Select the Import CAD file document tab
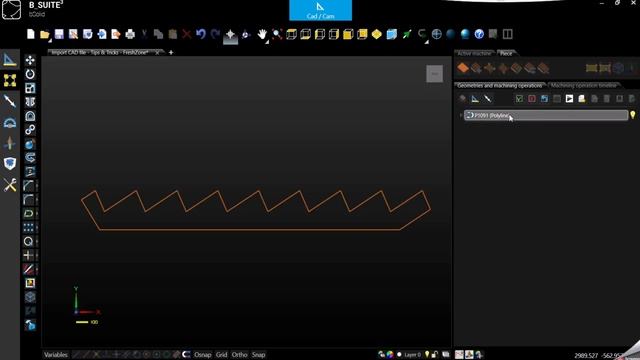640x360 pixels. [x=100, y=52]
